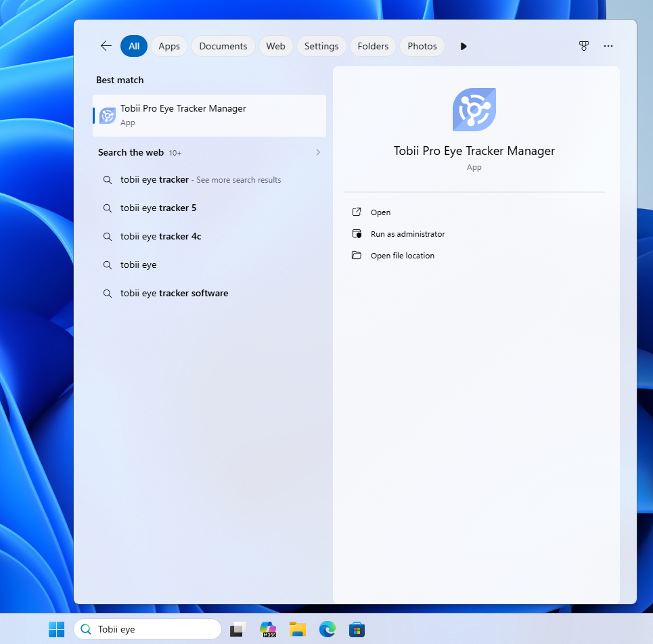Choose the plain tobii eye suggestion

pyautogui.click(x=210, y=264)
